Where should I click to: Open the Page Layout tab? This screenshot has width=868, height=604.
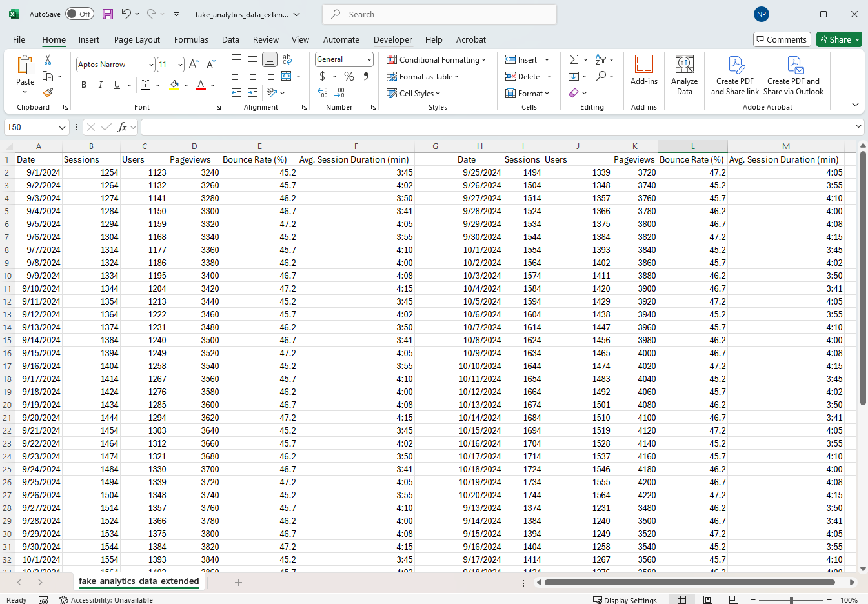click(x=137, y=39)
